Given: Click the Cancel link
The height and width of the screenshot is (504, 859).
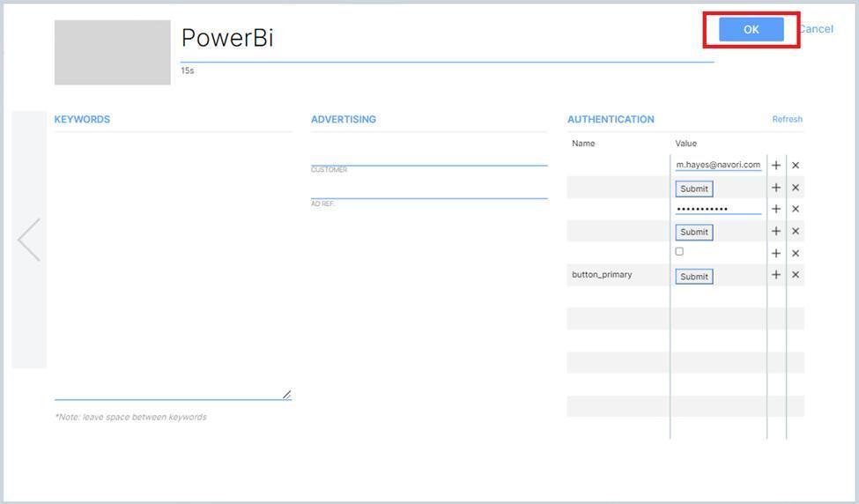Looking at the screenshot, I should coord(816,29).
